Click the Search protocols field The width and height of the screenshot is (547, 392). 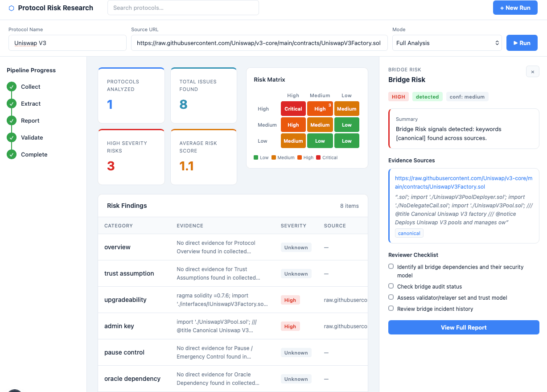[x=183, y=8]
